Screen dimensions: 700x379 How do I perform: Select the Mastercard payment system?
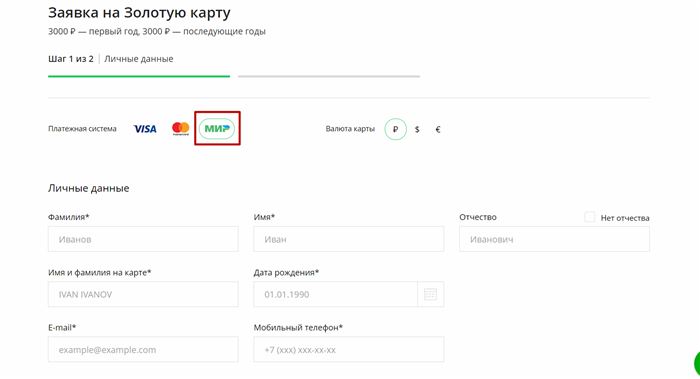pos(181,129)
